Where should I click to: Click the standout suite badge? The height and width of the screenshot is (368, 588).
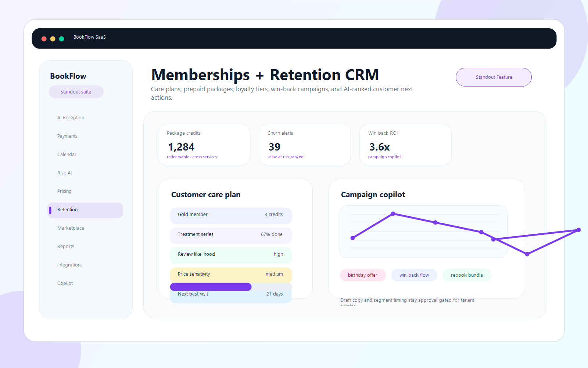click(76, 92)
